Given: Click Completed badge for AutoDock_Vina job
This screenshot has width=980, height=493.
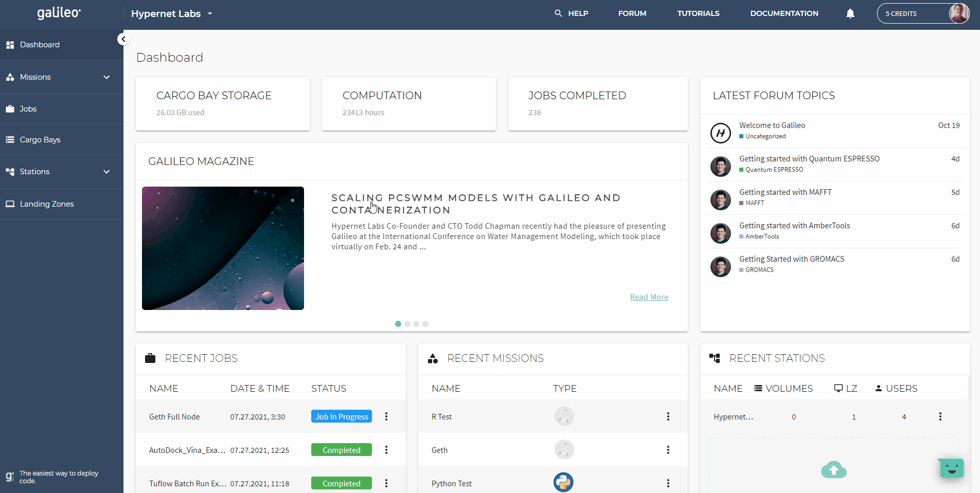Looking at the screenshot, I should 342,450.
